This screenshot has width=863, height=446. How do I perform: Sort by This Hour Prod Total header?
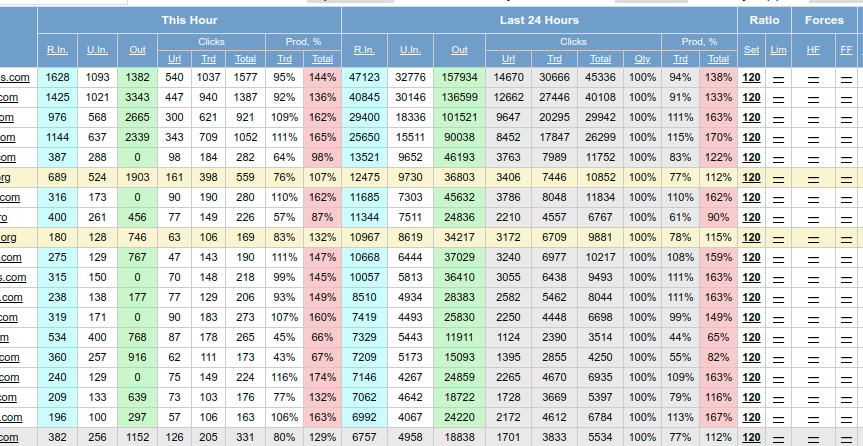322,58
